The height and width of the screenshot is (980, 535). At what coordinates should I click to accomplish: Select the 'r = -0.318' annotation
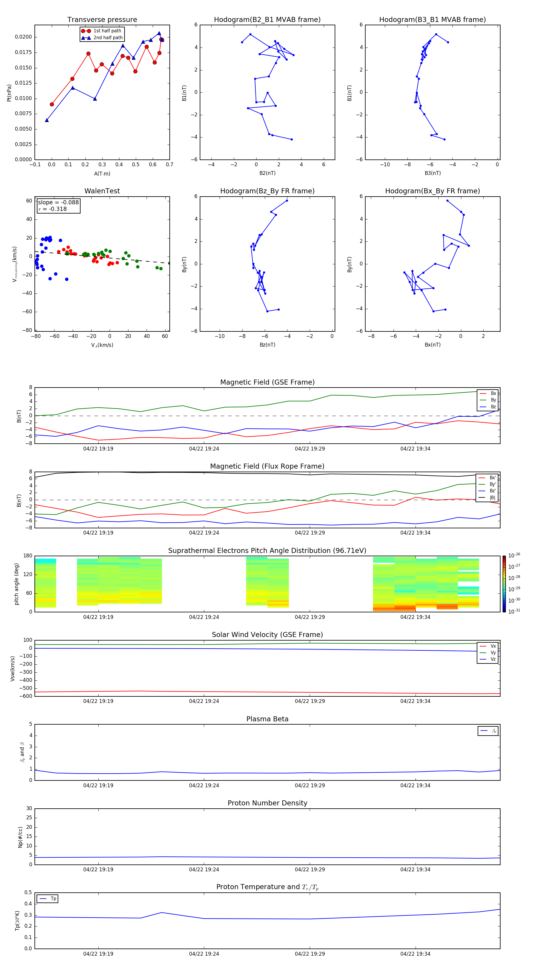point(52,209)
